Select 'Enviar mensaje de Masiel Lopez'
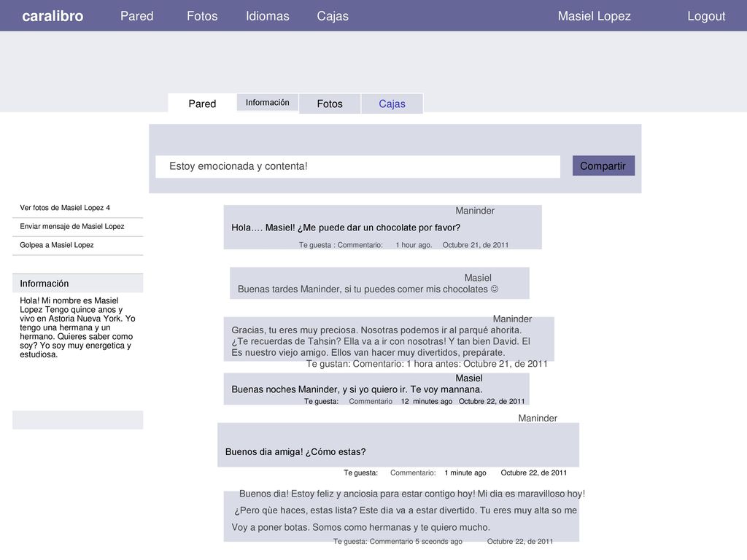Viewport: 747px width, 560px height. 72,226
